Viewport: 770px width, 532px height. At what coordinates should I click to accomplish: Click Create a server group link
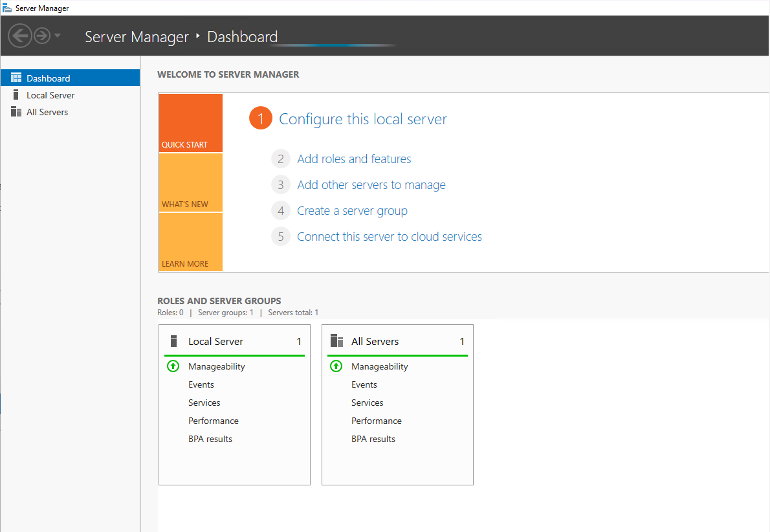[352, 211]
